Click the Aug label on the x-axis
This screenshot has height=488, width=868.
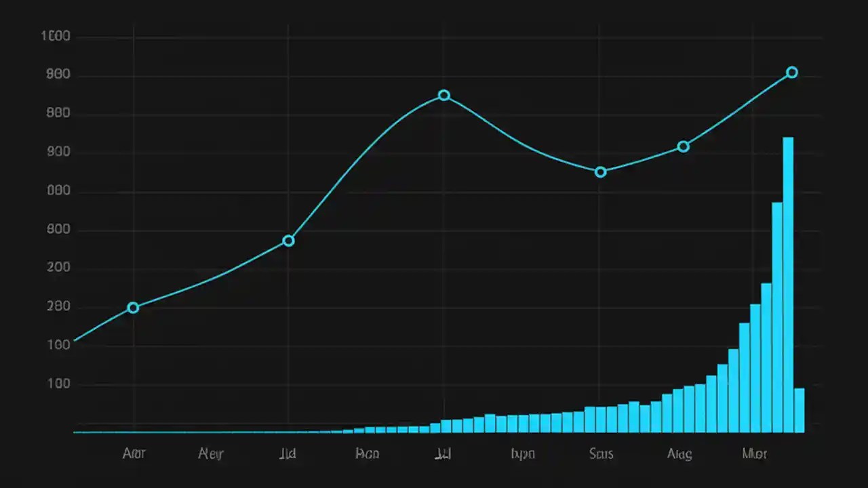(x=679, y=453)
